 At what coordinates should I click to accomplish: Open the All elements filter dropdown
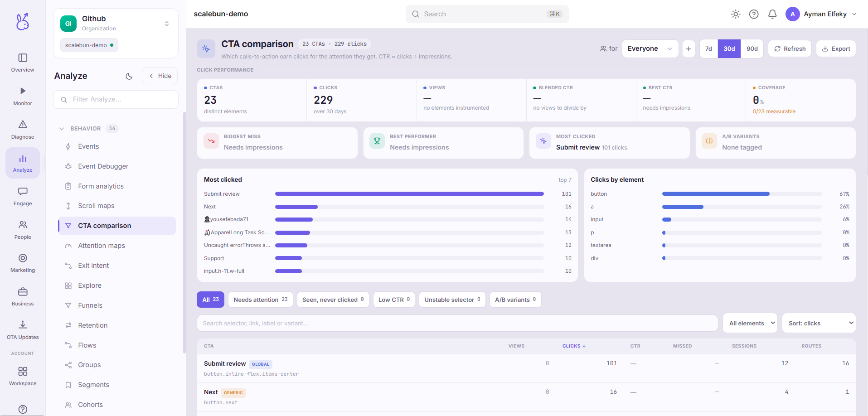[x=750, y=323]
